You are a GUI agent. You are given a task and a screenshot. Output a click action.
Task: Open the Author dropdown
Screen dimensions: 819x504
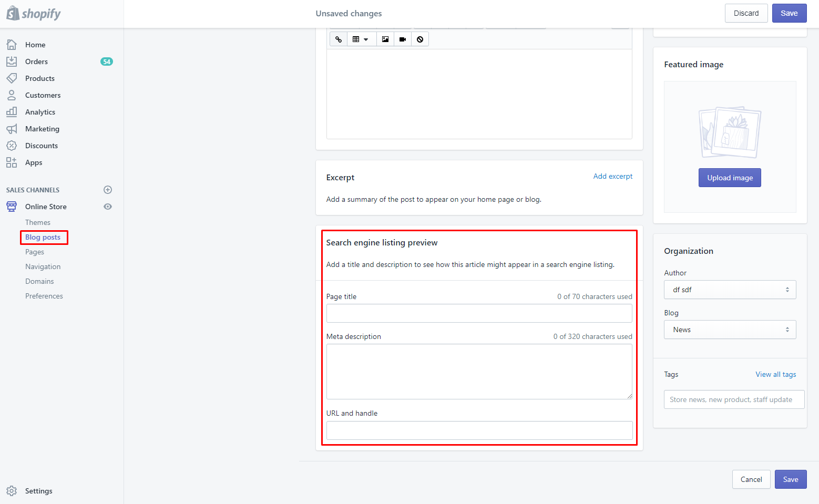tap(730, 290)
